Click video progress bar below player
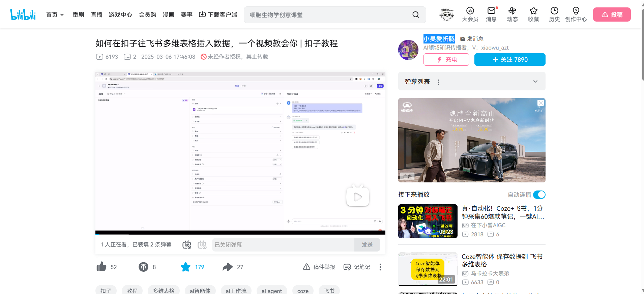This screenshot has width=644, height=294. pos(240,234)
